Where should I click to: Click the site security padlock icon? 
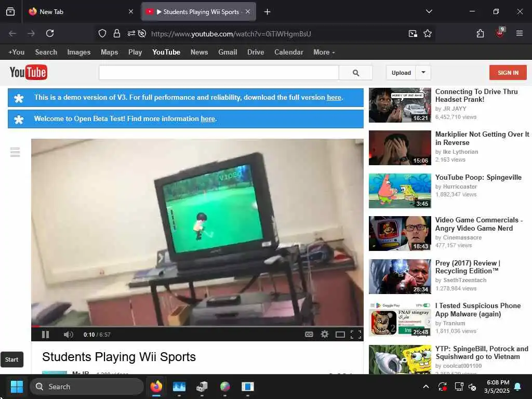117,33
